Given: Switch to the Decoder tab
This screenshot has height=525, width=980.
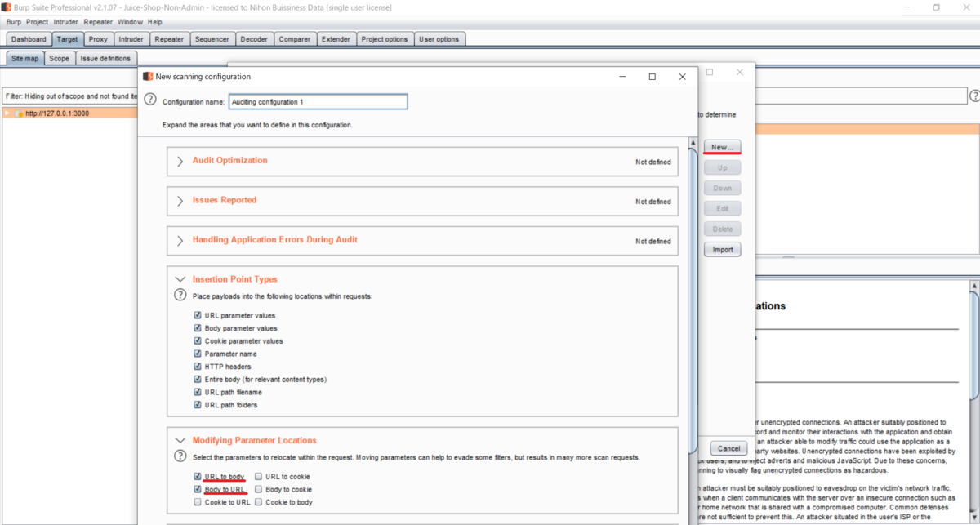Looking at the screenshot, I should [x=254, y=39].
